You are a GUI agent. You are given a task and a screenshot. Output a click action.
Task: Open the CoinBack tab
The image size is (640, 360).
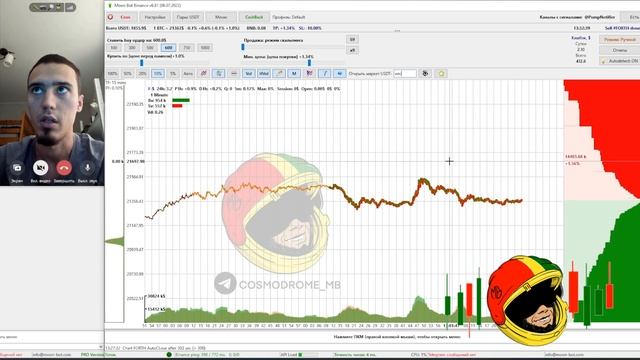point(254,17)
